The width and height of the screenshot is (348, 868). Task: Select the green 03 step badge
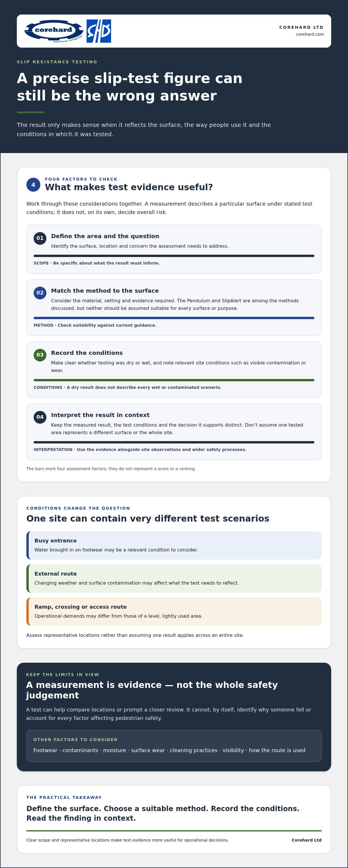pos(40,355)
